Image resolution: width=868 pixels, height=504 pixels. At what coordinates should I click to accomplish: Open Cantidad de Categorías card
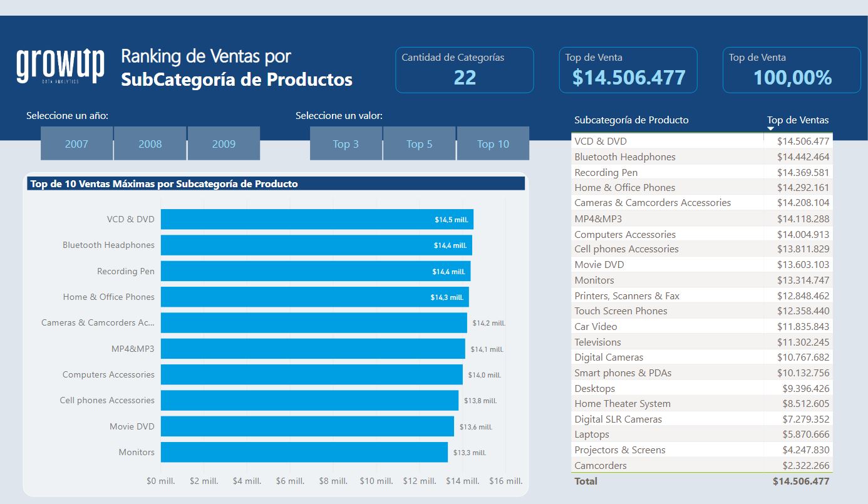(465, 70)
